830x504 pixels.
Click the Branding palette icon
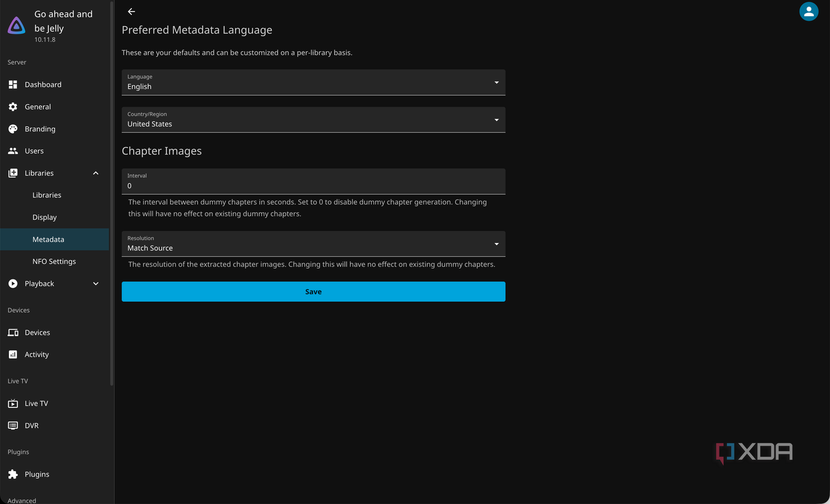pyautogui.click(x=13, y=129)
